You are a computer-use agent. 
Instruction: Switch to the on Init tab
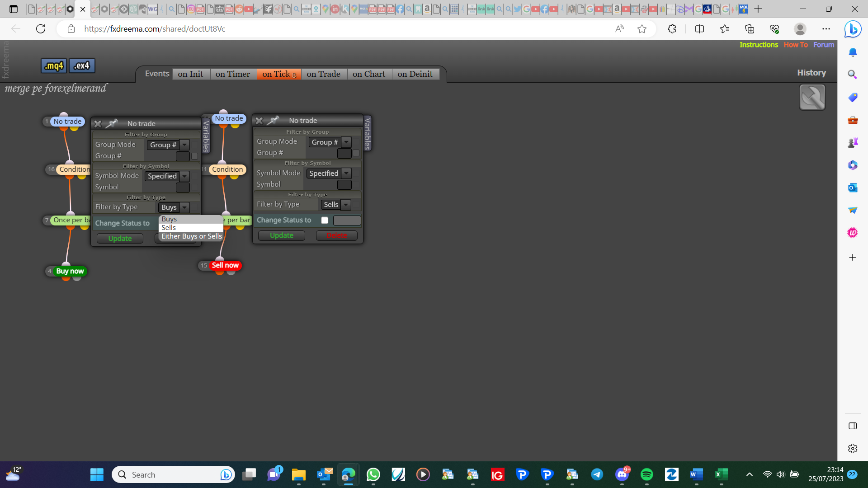click(x=190, y=74)
